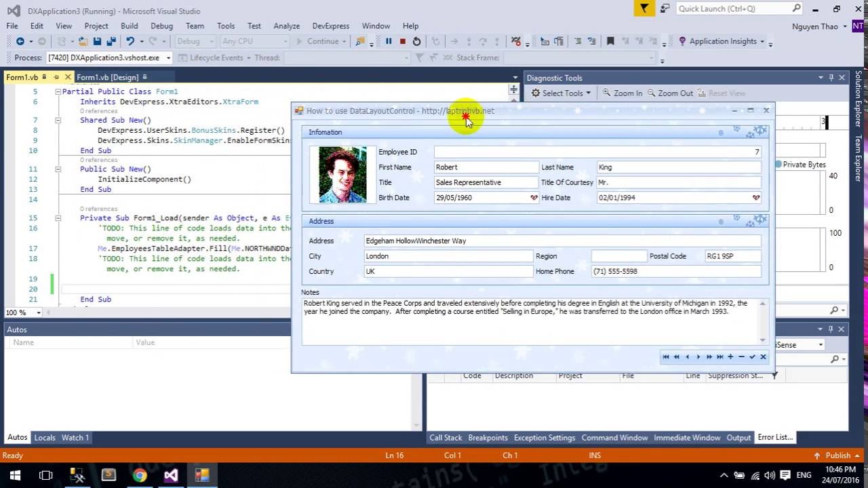Open the DevExpress menu
This screenshot has width=868, height=488.
pyautogui.click(x=331, y=26)
